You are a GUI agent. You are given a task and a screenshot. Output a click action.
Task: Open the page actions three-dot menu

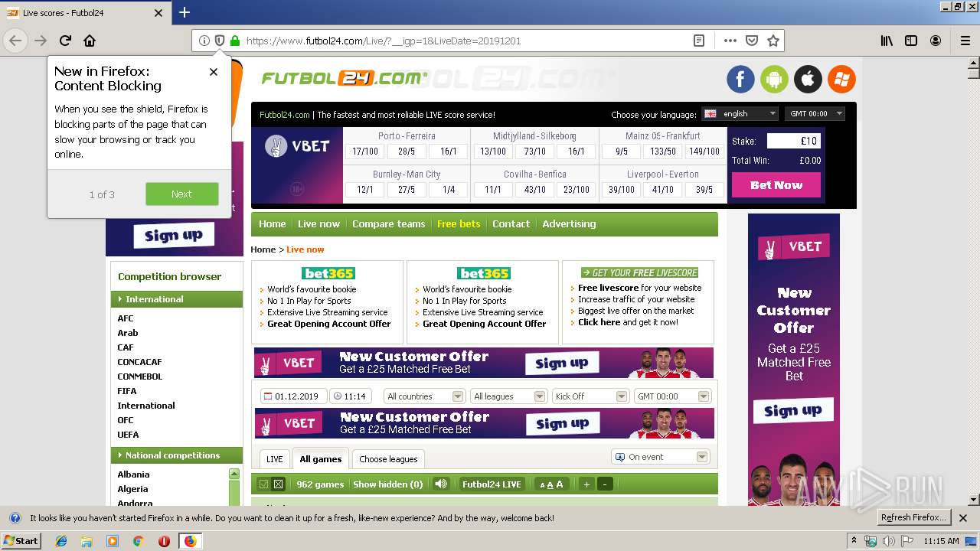click(730, 41)
